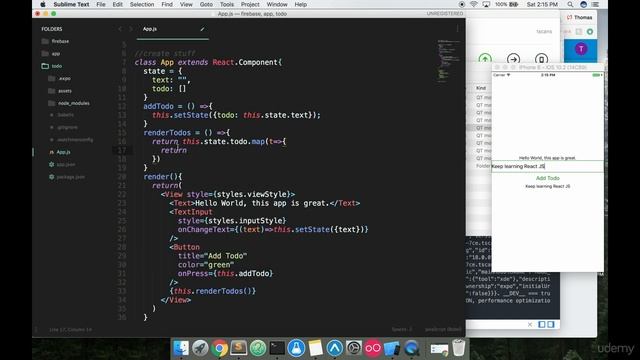Click the share arrow icon in Expo window

coord(513,59)
